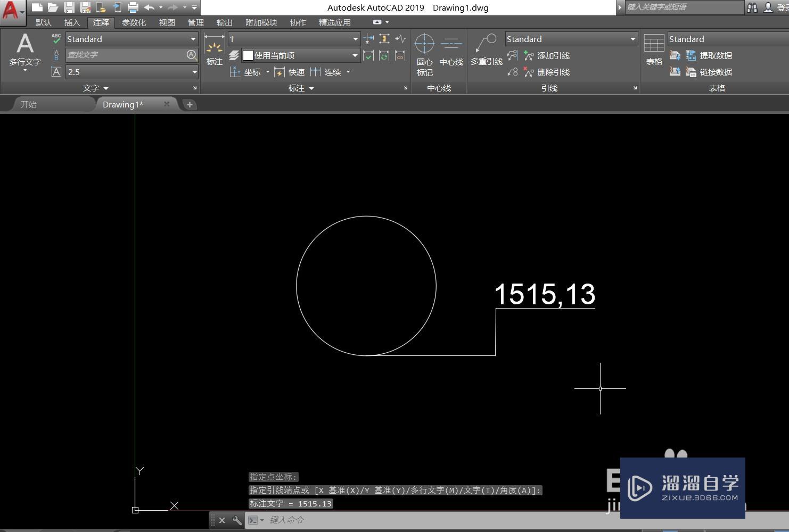Image resolution: width=789 pixels, height=532 pixels.
Task: Expand the 坐标 dimension type arrow
Action: click(268, 72)
